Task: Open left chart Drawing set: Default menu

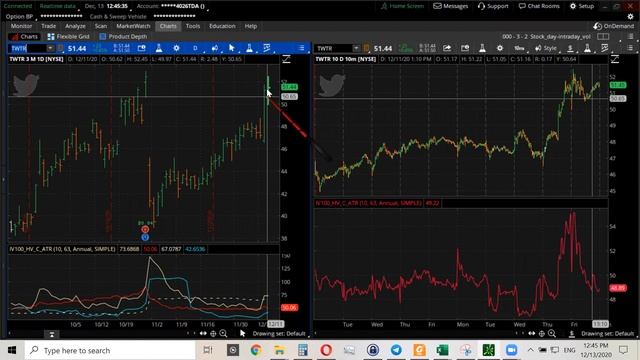Action: tap(279, 333)
